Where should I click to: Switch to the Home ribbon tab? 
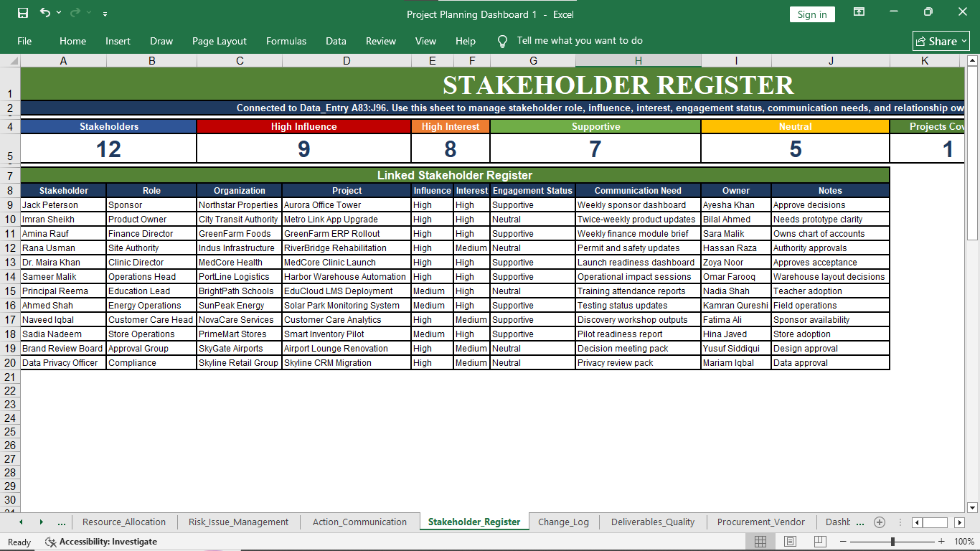tap(72, 41)
